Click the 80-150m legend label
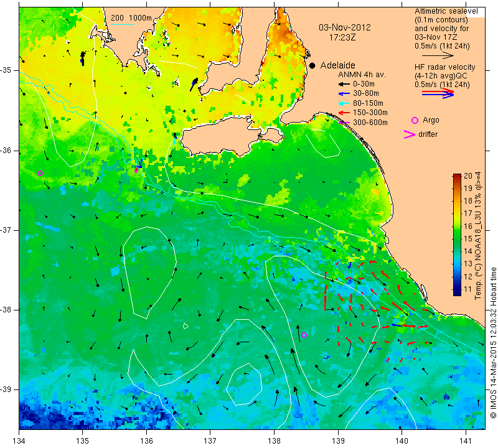Image resolution: width=498 pixels, height=448 pixels. (368, 103)
